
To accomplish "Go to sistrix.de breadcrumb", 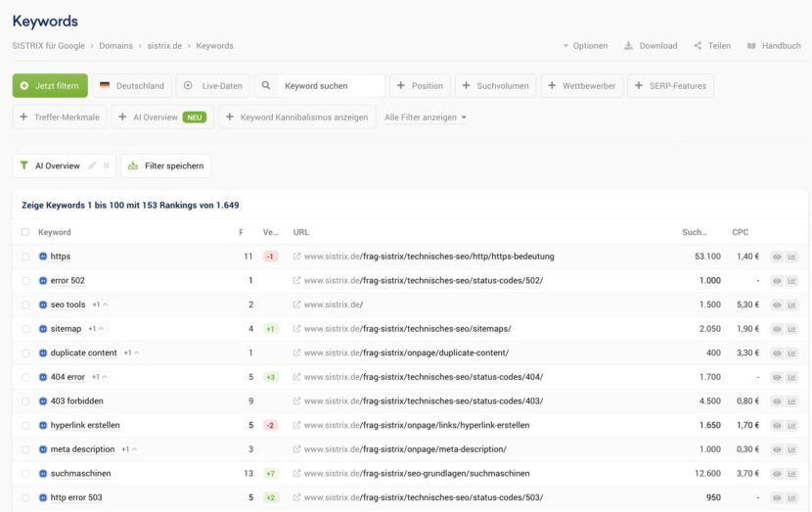I will tap(164, 46).
